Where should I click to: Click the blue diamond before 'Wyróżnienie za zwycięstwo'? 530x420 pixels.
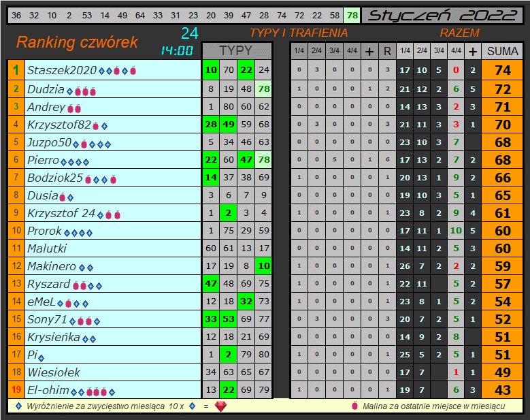(x=19, y=406)
